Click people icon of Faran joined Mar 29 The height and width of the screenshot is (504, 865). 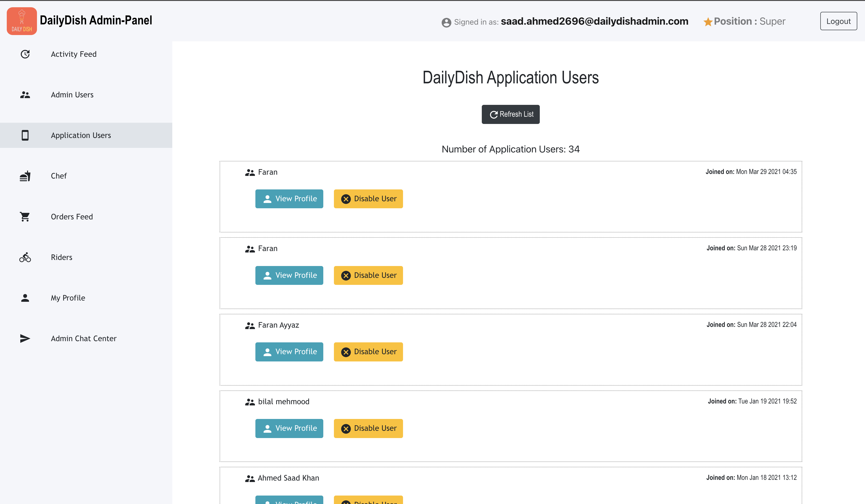250,172
